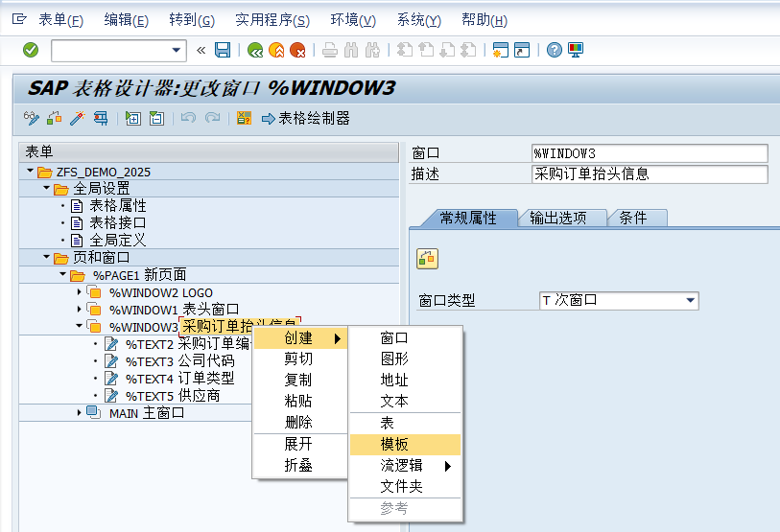Click the green Enter checkmark icon
This screenshot has width=780, height=532.
tap(31, 50)
